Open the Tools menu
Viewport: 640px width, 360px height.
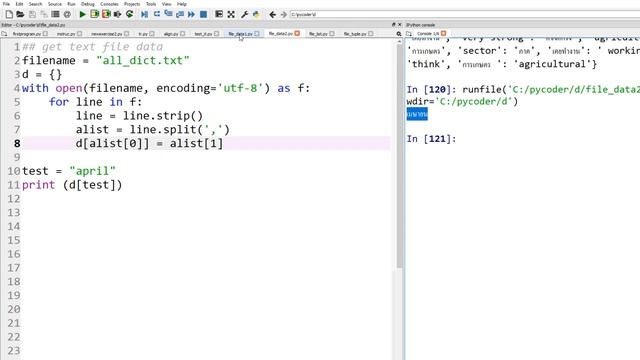151,4
